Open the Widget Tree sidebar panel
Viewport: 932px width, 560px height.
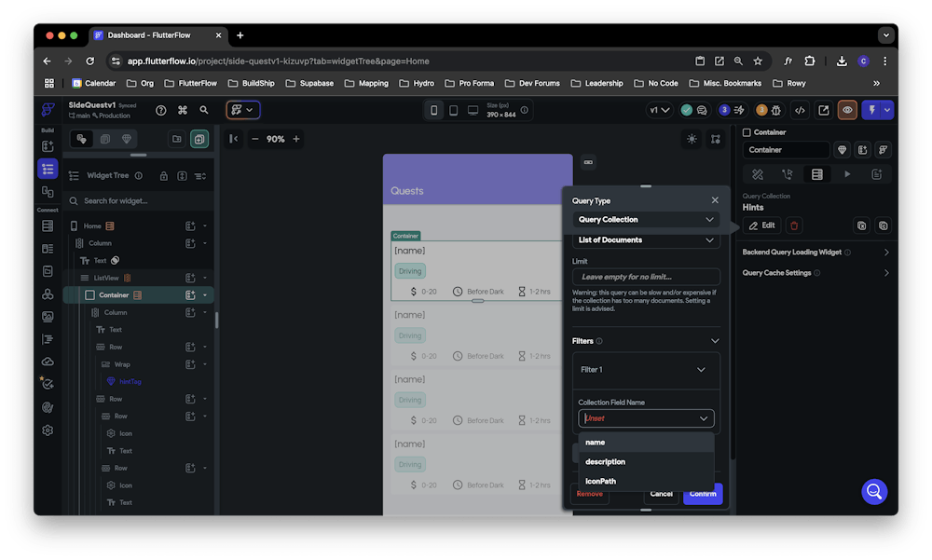[x=48, y=169]
